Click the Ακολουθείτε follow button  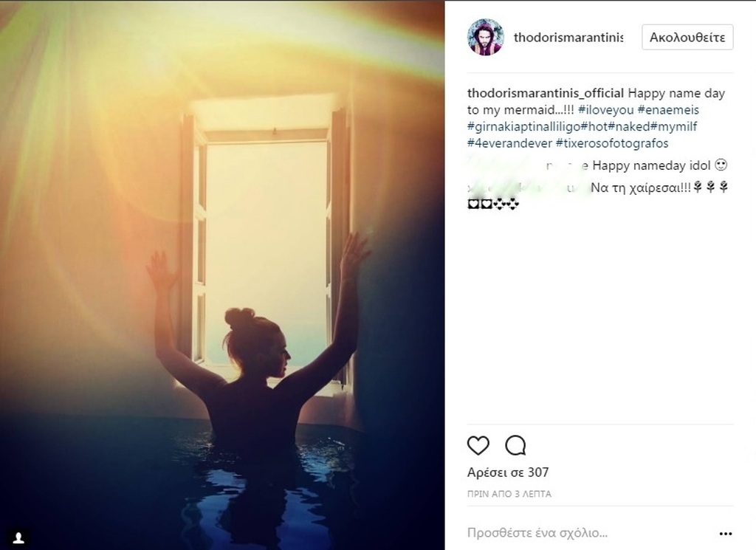[687, 37]
